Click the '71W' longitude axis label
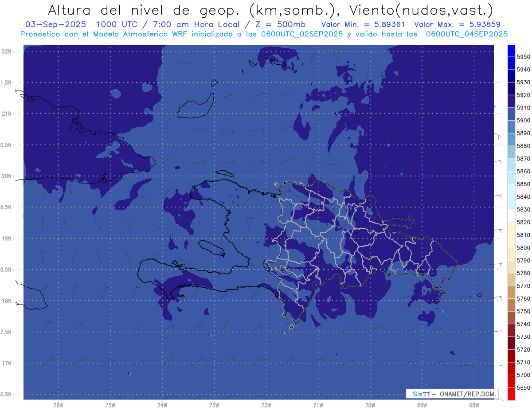 (x=318, y=405)
